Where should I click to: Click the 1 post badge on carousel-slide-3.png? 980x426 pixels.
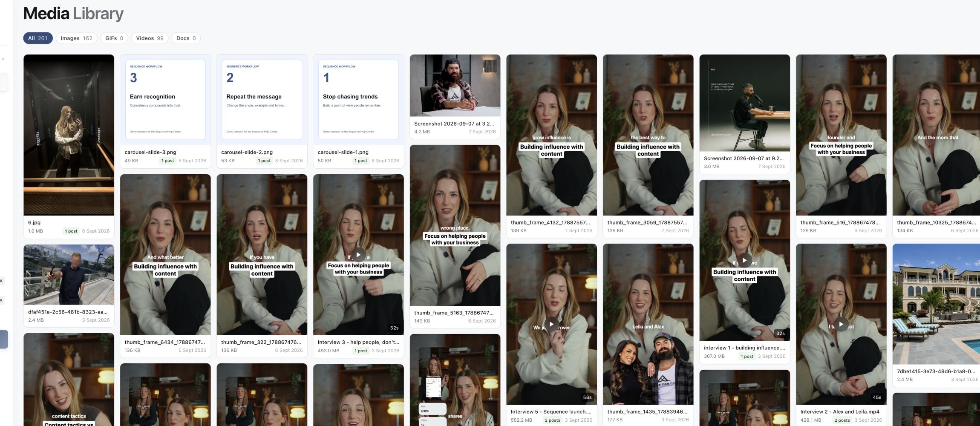click(168, 161)
